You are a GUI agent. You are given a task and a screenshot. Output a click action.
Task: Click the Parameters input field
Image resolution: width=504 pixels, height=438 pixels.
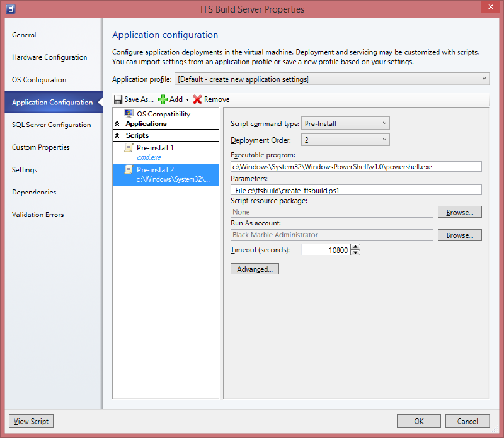356,190
